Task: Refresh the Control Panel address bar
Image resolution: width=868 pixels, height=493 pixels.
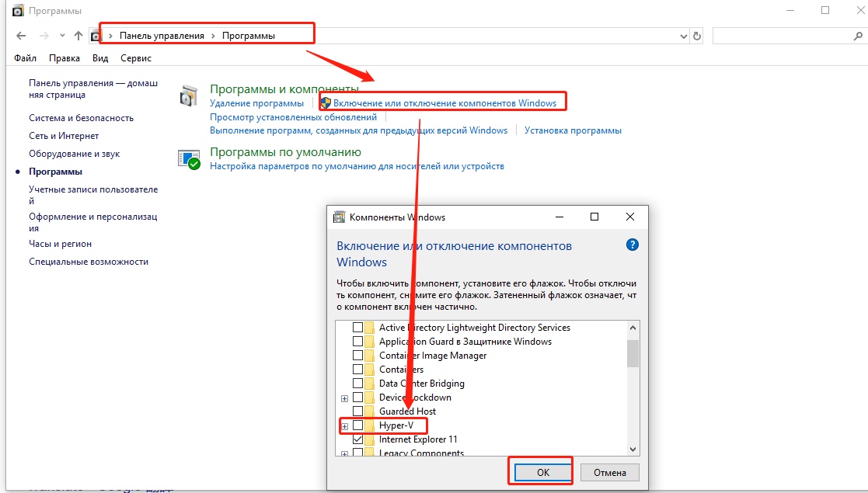Action: click(697, 36)
